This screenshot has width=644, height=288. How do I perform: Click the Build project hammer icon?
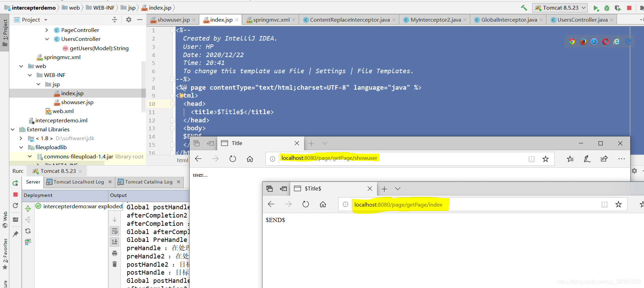[524, 8]
